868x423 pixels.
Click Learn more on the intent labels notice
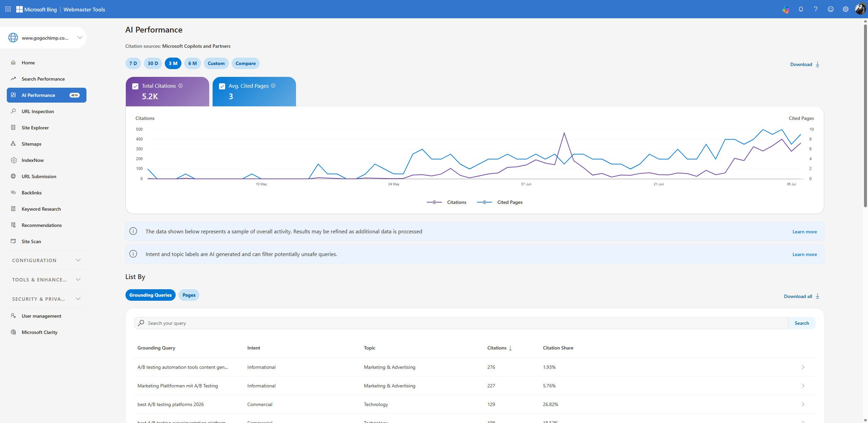click(805, 254)
